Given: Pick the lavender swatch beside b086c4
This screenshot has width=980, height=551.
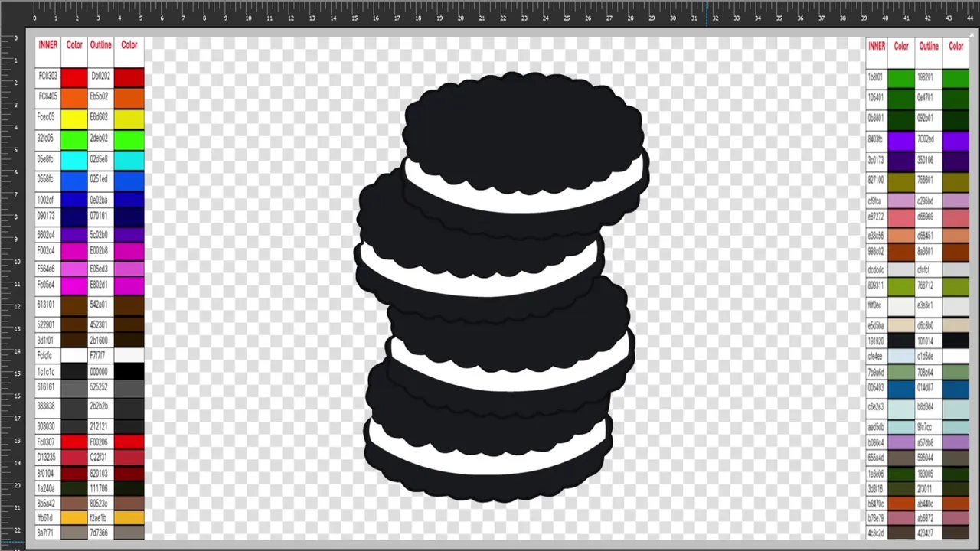Looking at the screenshot, I should click(x=901, y=443).
